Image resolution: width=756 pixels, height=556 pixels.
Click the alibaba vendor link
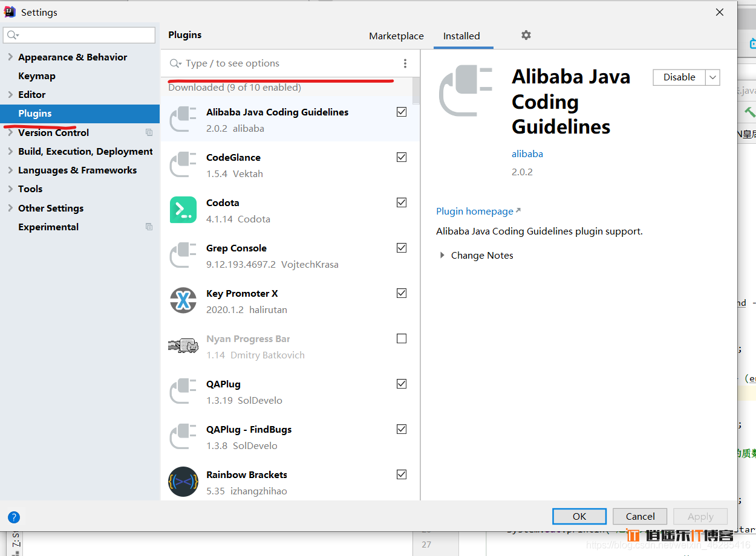pyautogui.click(x=527, y=154)
